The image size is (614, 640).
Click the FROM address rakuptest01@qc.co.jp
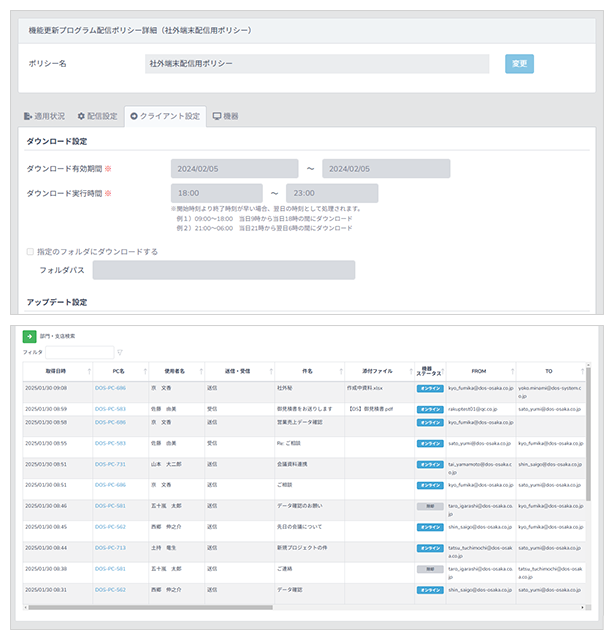click(473, 409)
